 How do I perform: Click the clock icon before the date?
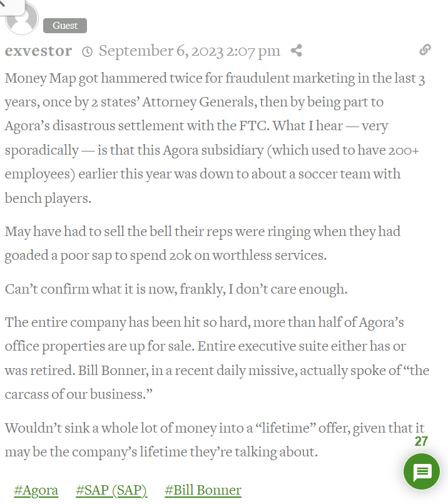(x=88, y=51)
